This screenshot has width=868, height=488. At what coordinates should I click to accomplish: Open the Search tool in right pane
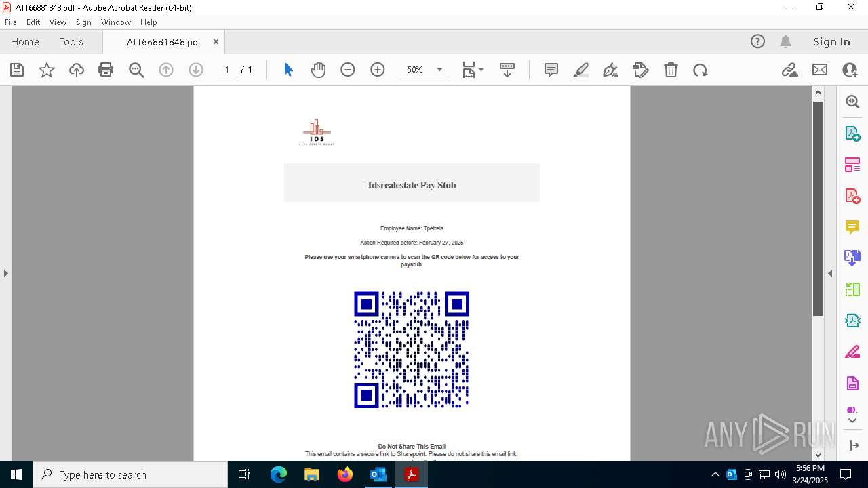click(852, 102)
